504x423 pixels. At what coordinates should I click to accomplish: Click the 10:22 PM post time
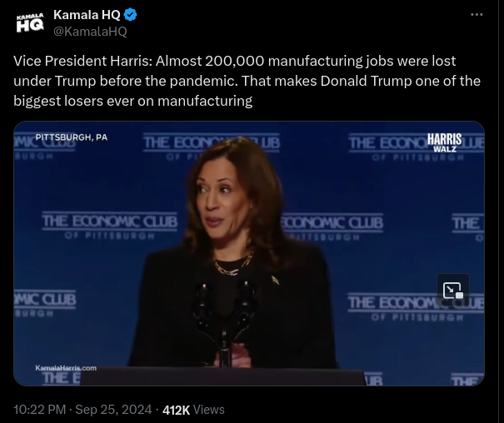39,410
